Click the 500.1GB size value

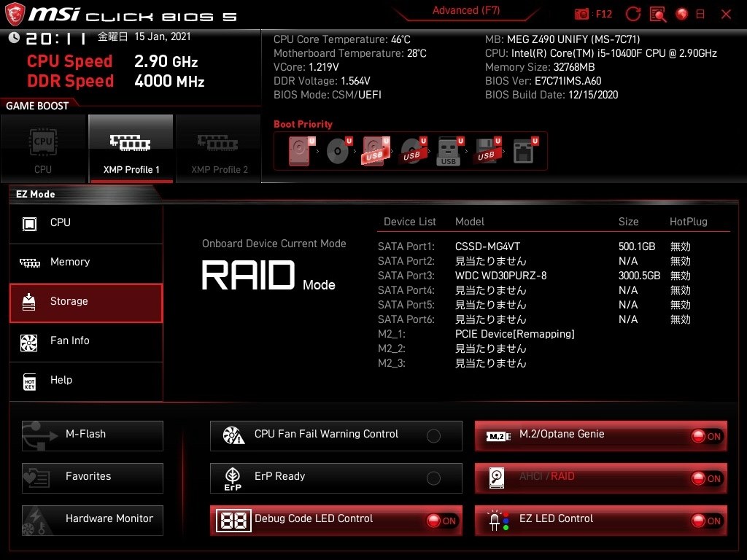[x=637, y=246]
